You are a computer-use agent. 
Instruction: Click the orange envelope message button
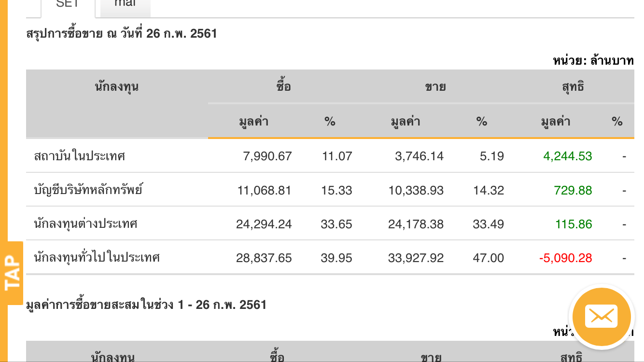coord(601,317)
